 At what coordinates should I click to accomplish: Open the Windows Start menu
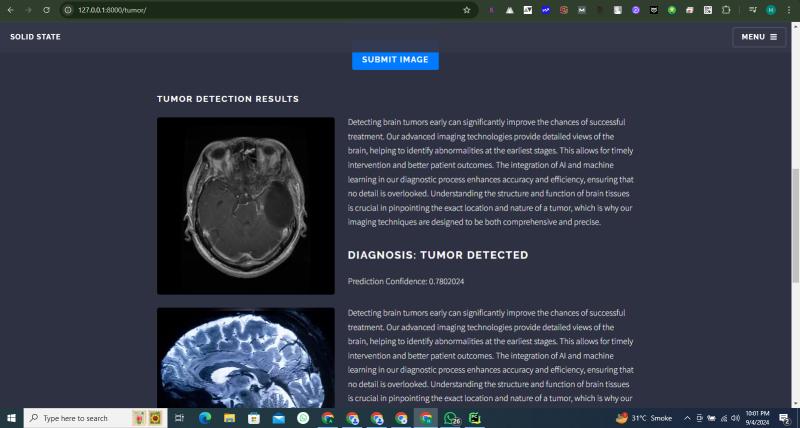(11, 418)
